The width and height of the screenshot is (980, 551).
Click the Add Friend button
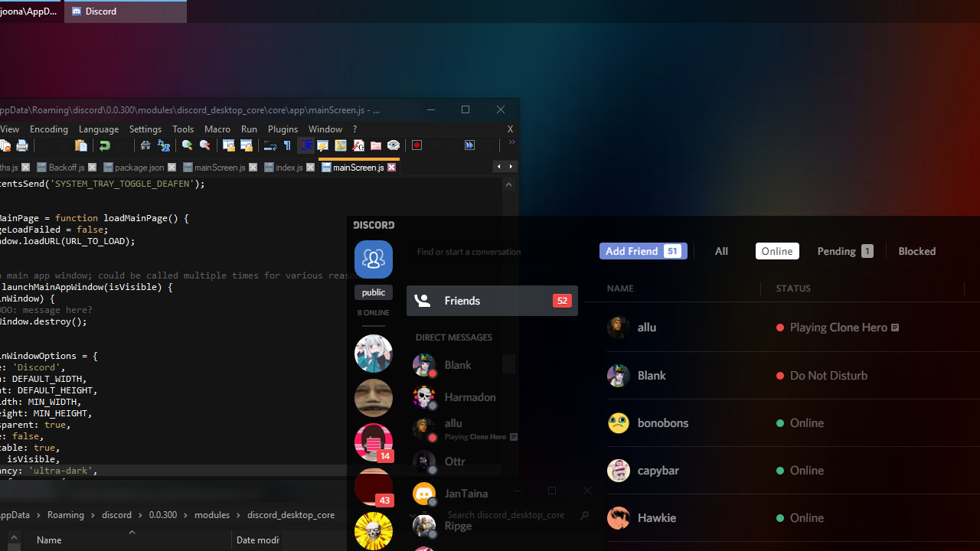[643, 251]
